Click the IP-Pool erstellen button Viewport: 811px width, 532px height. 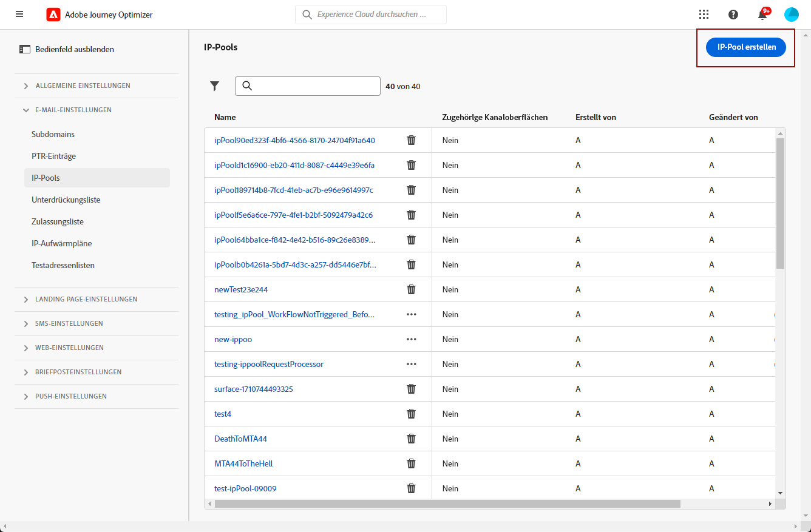(746, 47)
